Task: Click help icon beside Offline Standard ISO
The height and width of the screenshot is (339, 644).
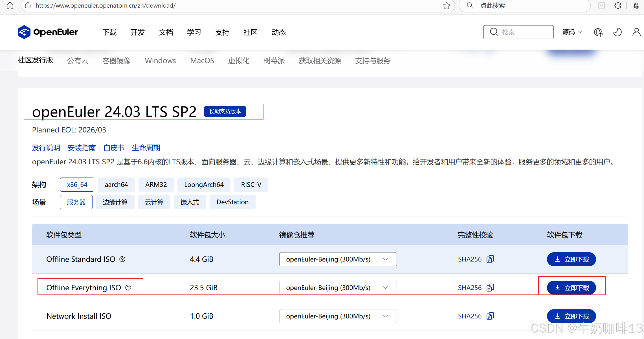Action: [x=122, y=259]
